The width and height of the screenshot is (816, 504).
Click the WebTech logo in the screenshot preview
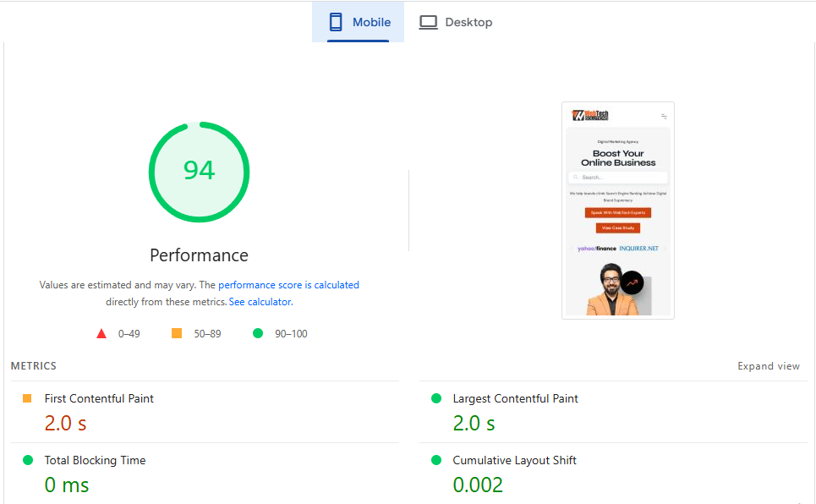pos(590,116)
